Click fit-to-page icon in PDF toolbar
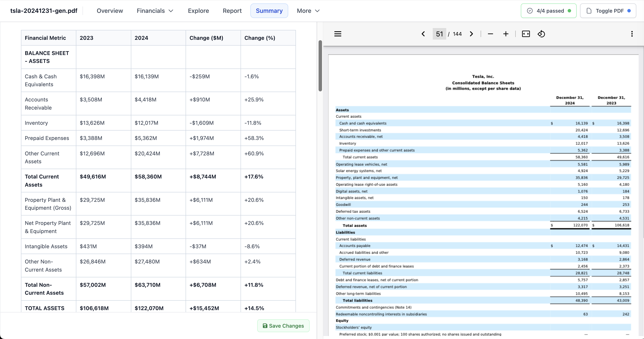The width and height of the screenshot is (644, 339). (x=526, y=34)
